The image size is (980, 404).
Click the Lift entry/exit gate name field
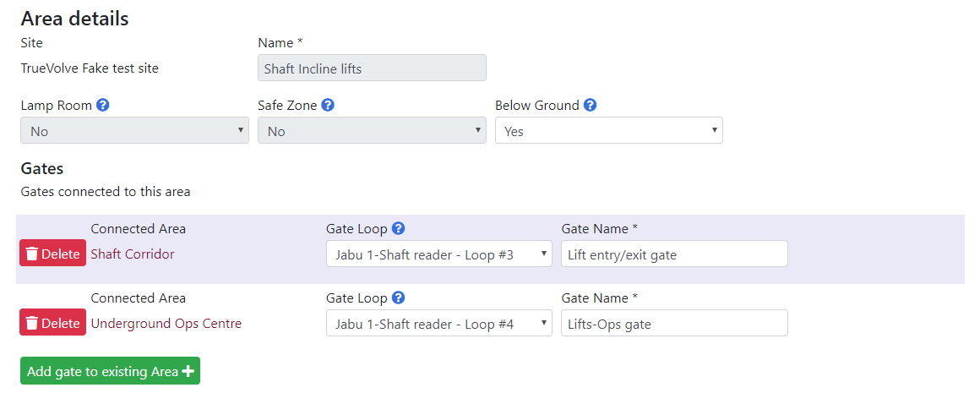pyautogui.click(x=674, y=254)
